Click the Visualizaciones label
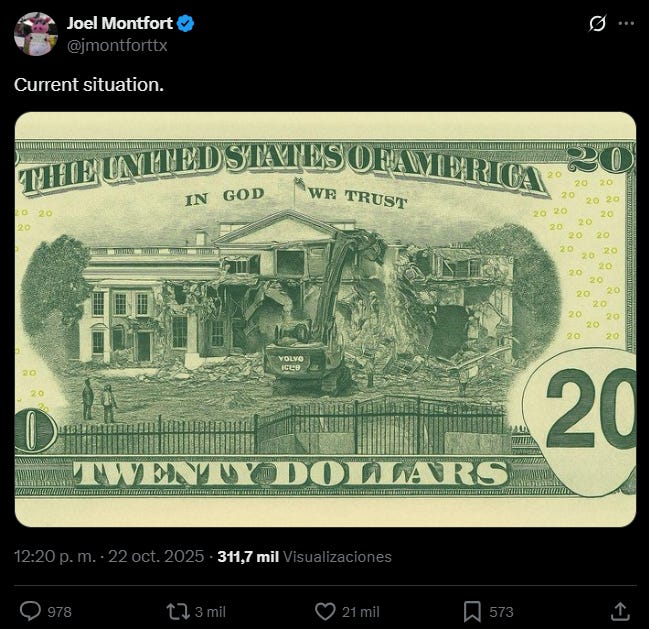 pyautogui.click(x=337, y=557)
